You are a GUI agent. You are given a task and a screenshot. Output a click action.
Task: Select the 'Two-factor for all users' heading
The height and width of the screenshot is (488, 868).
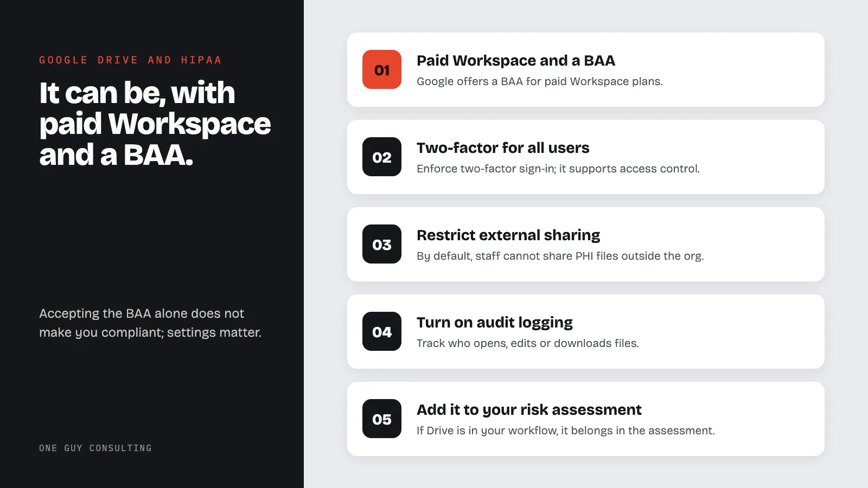(x=503, y=147)
